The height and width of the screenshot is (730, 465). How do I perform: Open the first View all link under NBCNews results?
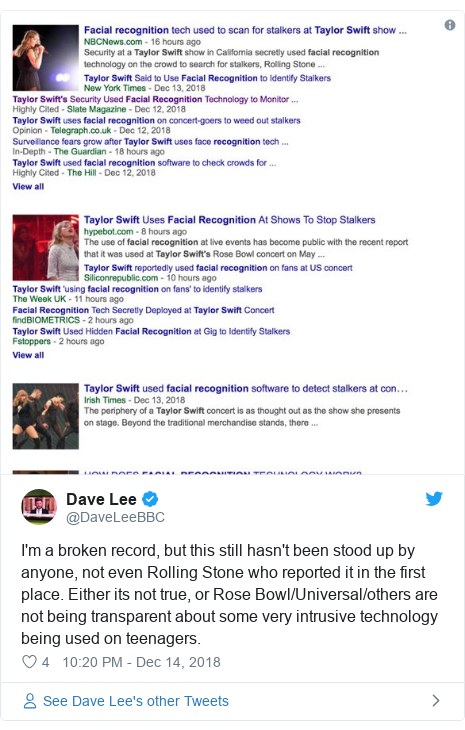tap(28, 186)
